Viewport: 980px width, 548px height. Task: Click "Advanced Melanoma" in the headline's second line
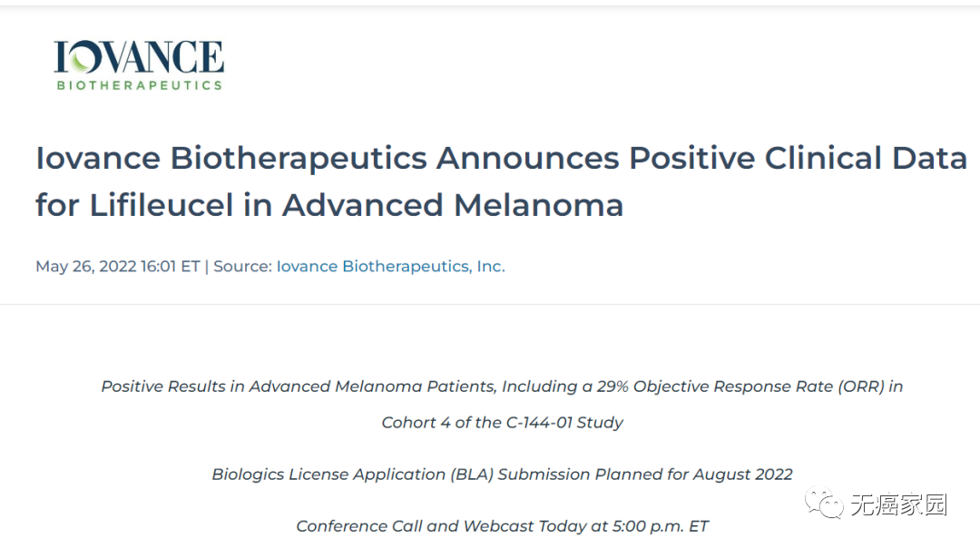click(453, 205)
